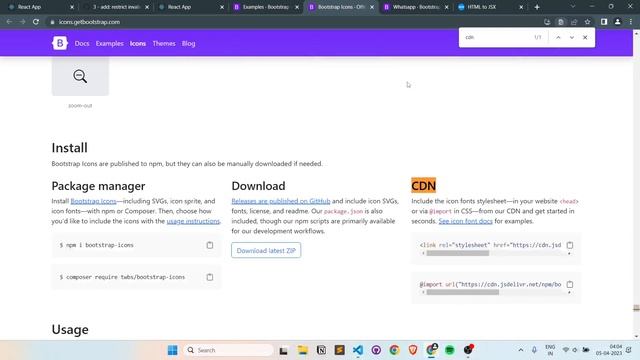Show hidden system tray icons
This screenshot has height=360, width=640.
coord(520,350)
